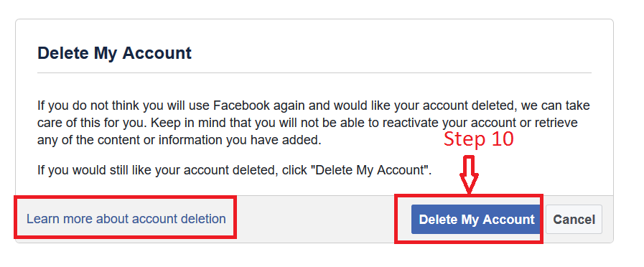Click the word "Account" on the blue button
Image resolution: width=644 pixels, height=267 pixels.
click(x=508, y=220)
